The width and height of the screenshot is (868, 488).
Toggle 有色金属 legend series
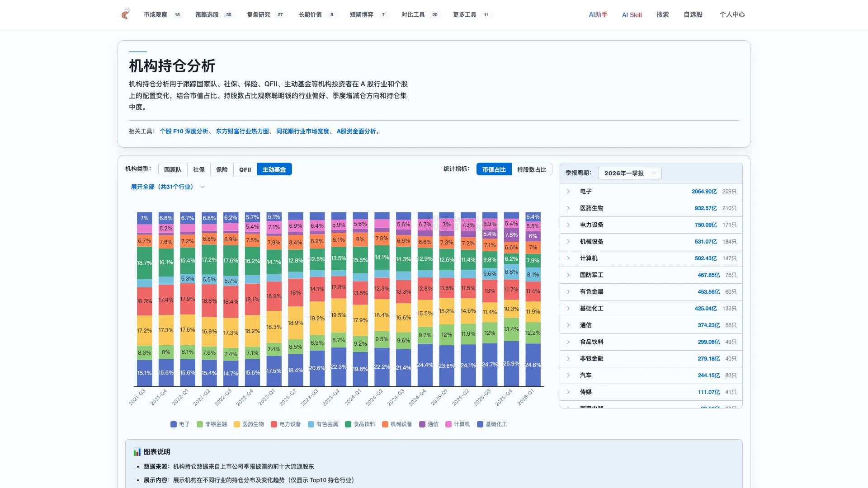tap(323, 424)
